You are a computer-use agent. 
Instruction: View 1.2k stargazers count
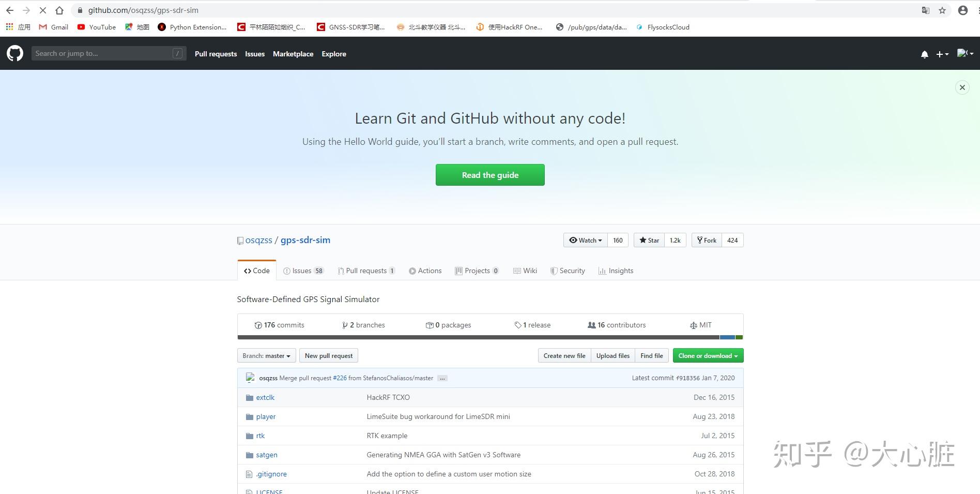point(675,240)
